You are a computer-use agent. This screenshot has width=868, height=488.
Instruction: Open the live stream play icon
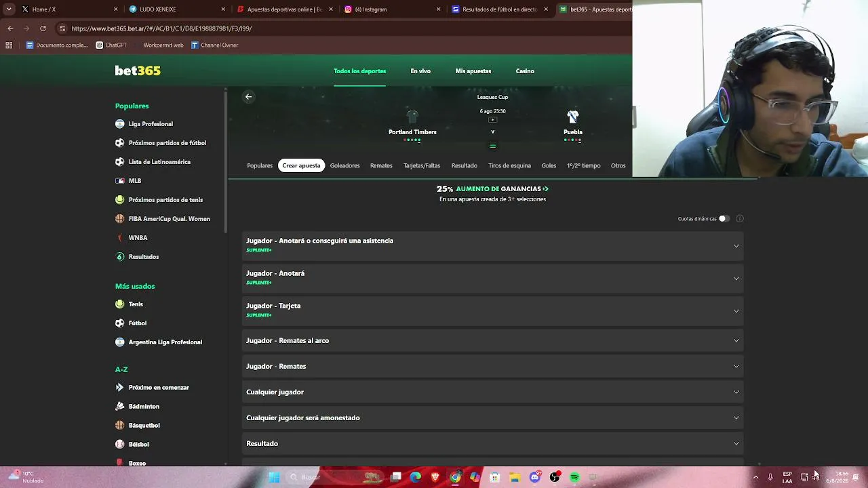(492, 120)
